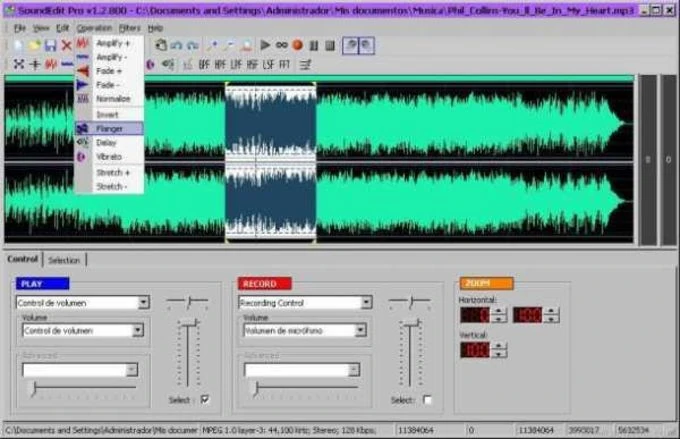
Task: Close file with the red X icon
Action: [x=66, y=46]
